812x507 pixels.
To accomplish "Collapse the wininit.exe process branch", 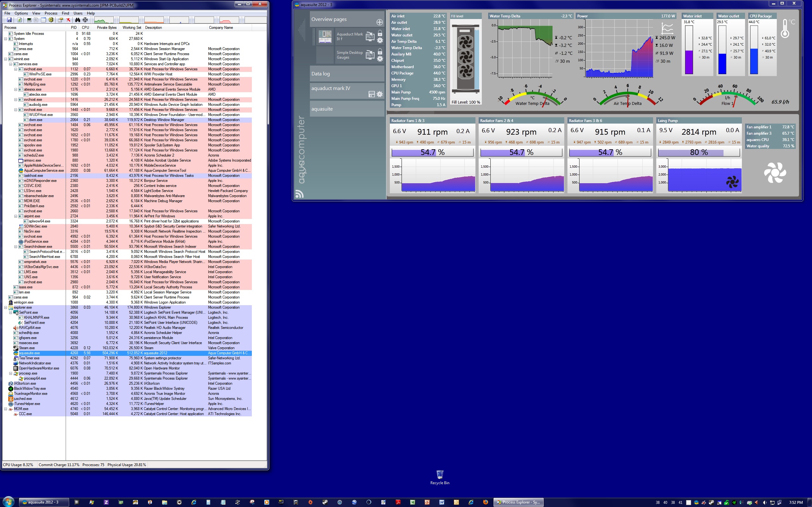I will (6, 59).
